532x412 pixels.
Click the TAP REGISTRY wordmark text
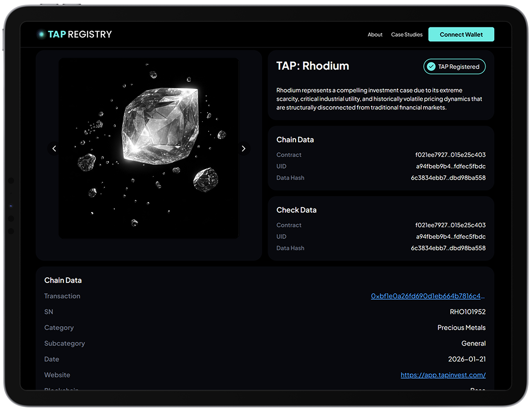(x=80, y=34)
